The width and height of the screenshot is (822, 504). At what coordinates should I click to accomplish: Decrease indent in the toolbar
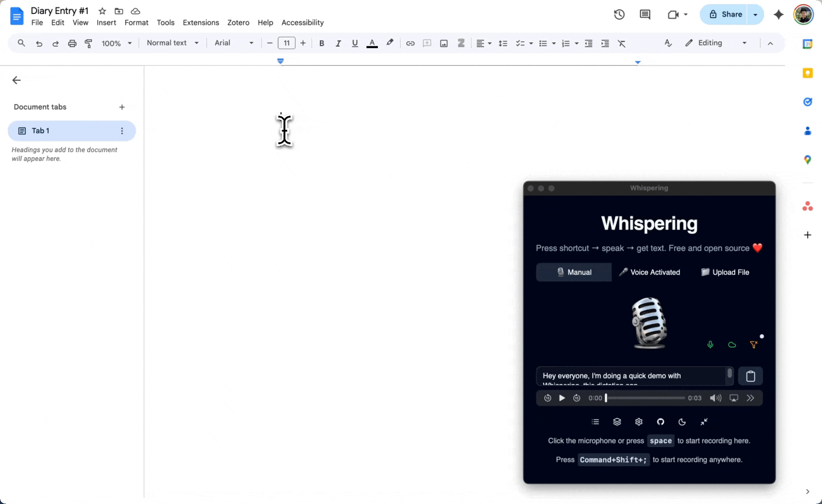click(x=588, y=43)
